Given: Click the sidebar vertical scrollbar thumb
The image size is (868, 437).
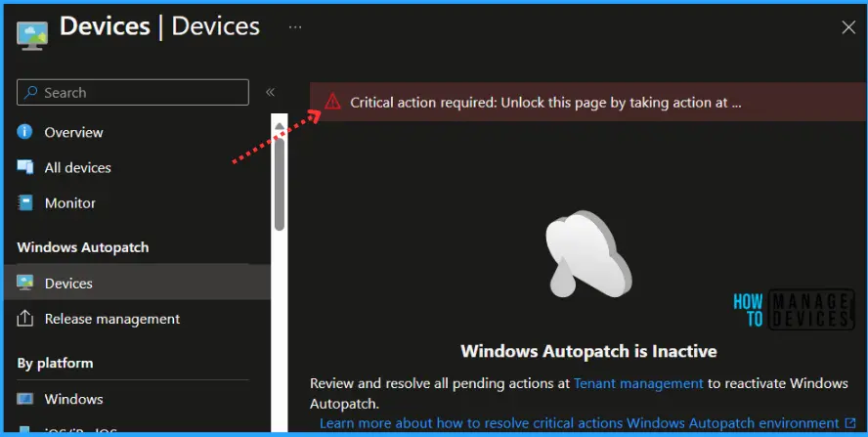Looking at the screenshot, I should coord(279,185).
